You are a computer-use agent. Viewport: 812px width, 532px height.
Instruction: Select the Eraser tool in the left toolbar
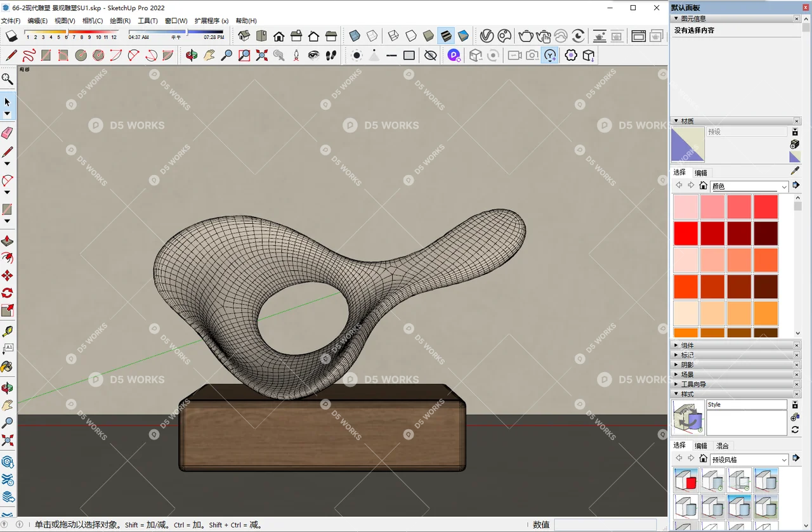[x=8, y=133]
